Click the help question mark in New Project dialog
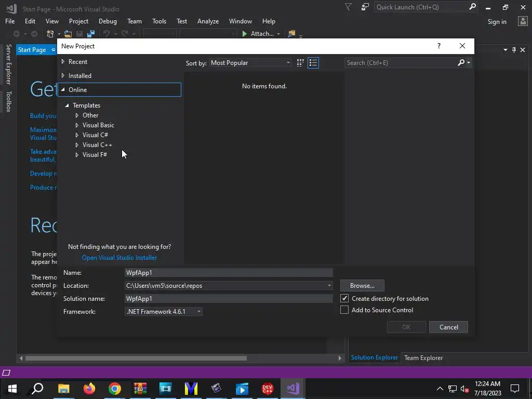Viewport: 532px width, 399px height. (439, 46)
